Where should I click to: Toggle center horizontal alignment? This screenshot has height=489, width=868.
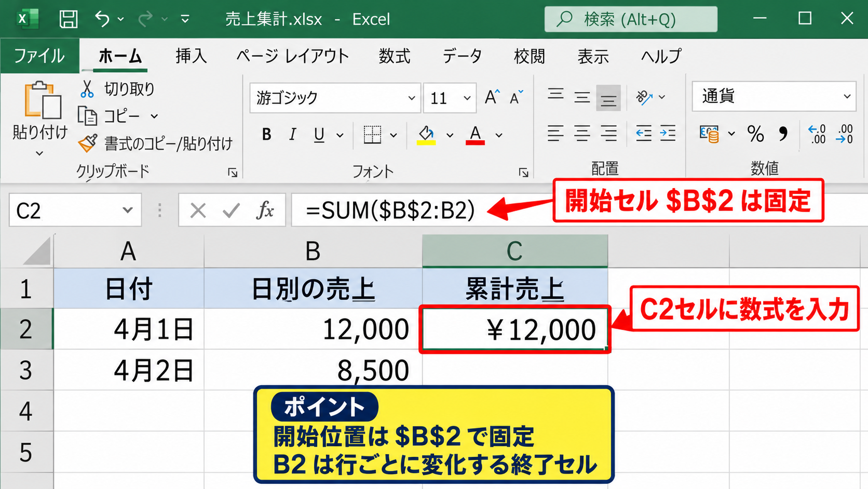pyautogui.click(x=582, y=134)
